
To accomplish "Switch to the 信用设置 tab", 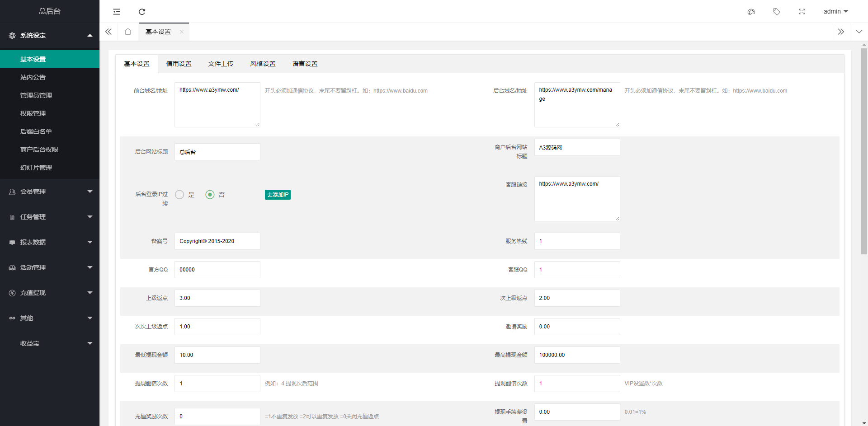I will (179, 64).
